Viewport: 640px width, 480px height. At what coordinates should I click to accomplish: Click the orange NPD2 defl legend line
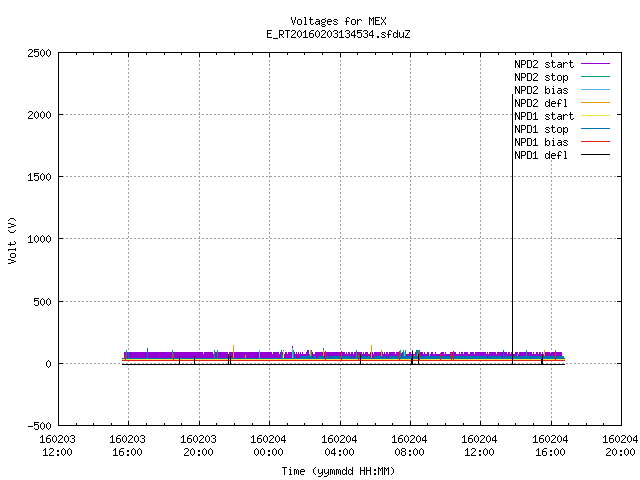pyautogui.click(x=595, y=103)
